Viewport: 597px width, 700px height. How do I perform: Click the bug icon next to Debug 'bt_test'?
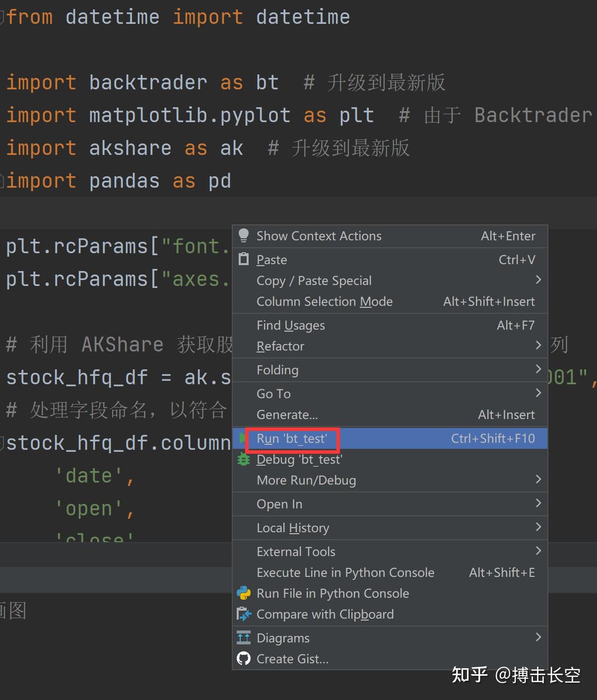point(243,459)
